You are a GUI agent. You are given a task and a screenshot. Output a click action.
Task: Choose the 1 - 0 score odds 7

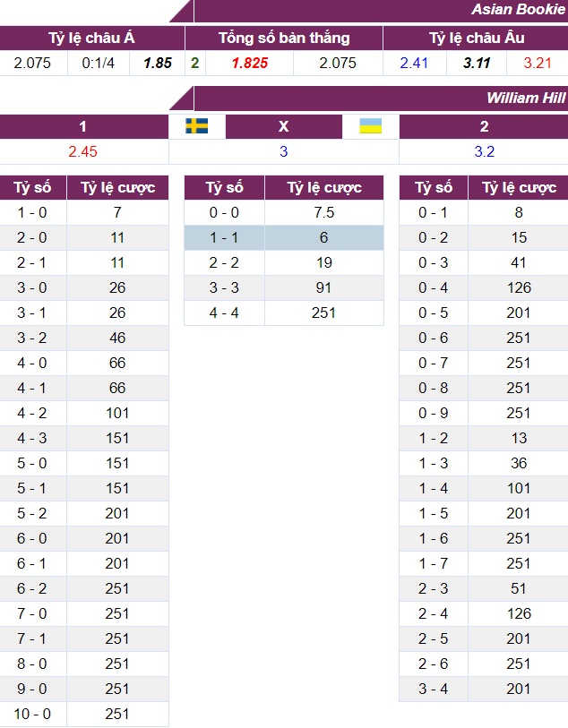[117, 212]
